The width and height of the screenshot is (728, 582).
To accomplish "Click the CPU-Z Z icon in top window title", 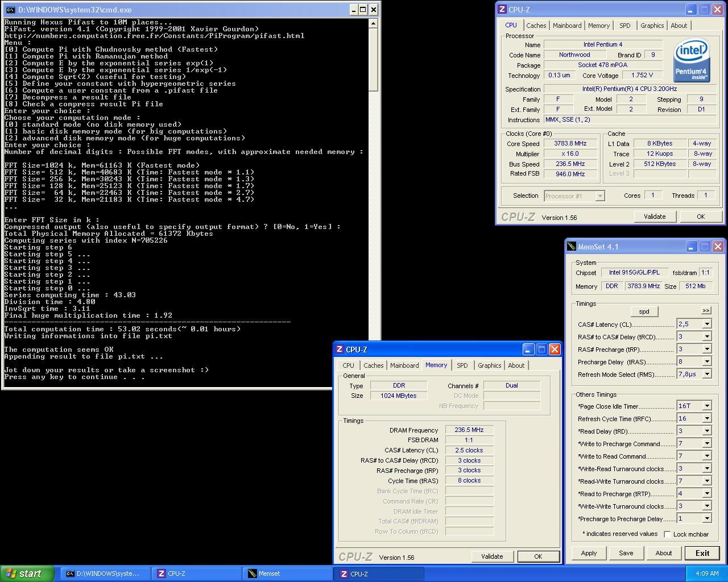I will click(502, 10).
